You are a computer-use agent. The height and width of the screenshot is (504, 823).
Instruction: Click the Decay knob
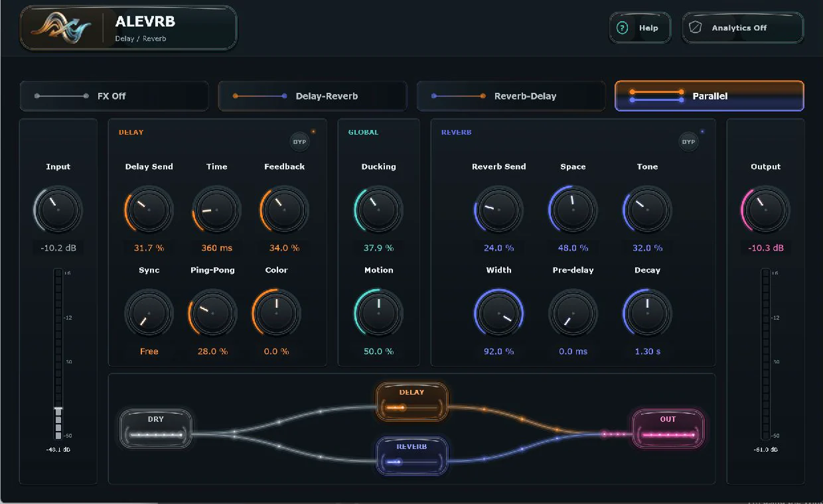[647, 313]
